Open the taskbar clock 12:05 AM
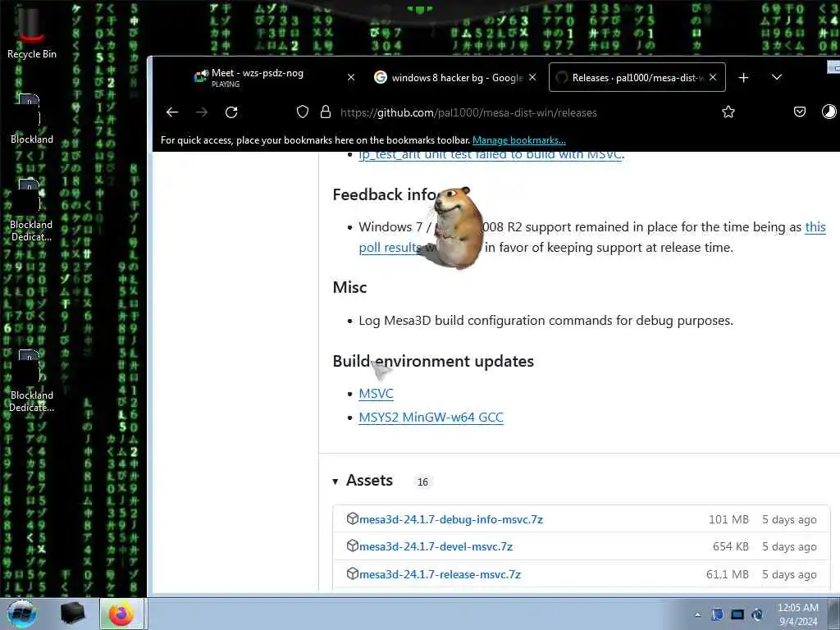The height and width of the screenshot is (630, 840). 798,614
